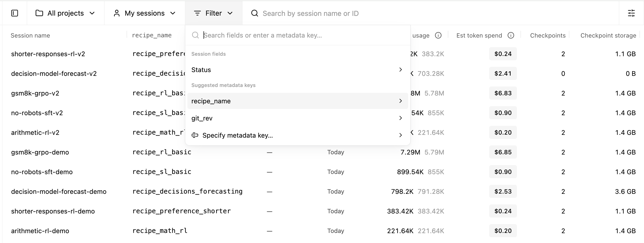
Task: Click the $2.41 token spend badge
Action: tap(503, 73)
